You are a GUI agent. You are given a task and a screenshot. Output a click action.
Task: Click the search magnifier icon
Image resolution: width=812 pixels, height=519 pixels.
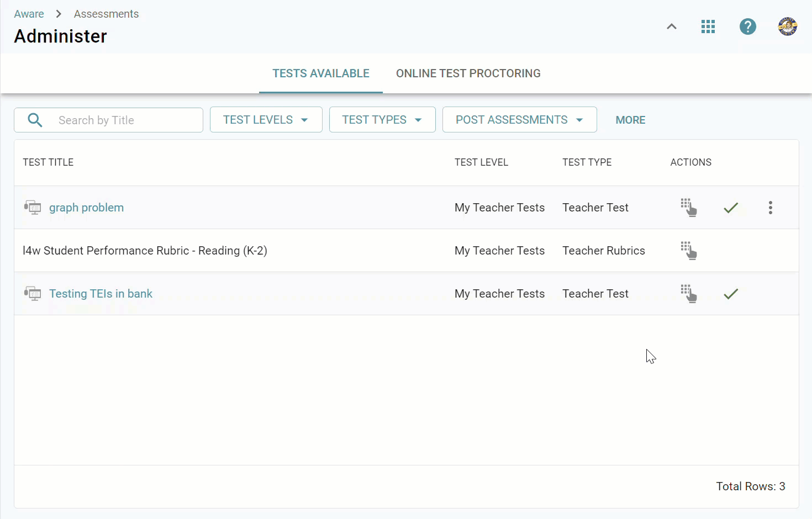35,120
